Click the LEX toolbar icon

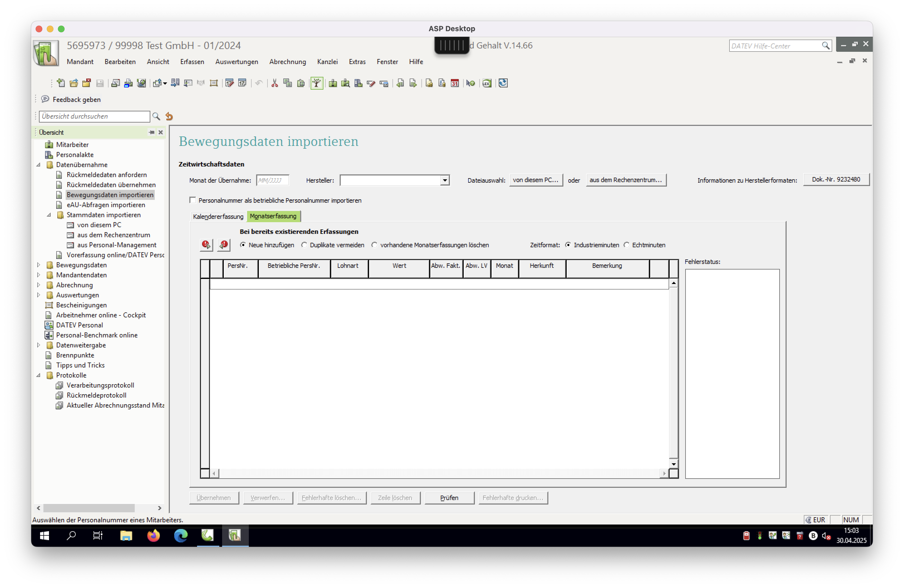(487, 83)
